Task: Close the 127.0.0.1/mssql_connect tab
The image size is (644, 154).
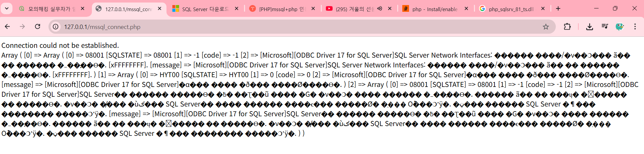Action: (x=160, y=9)
